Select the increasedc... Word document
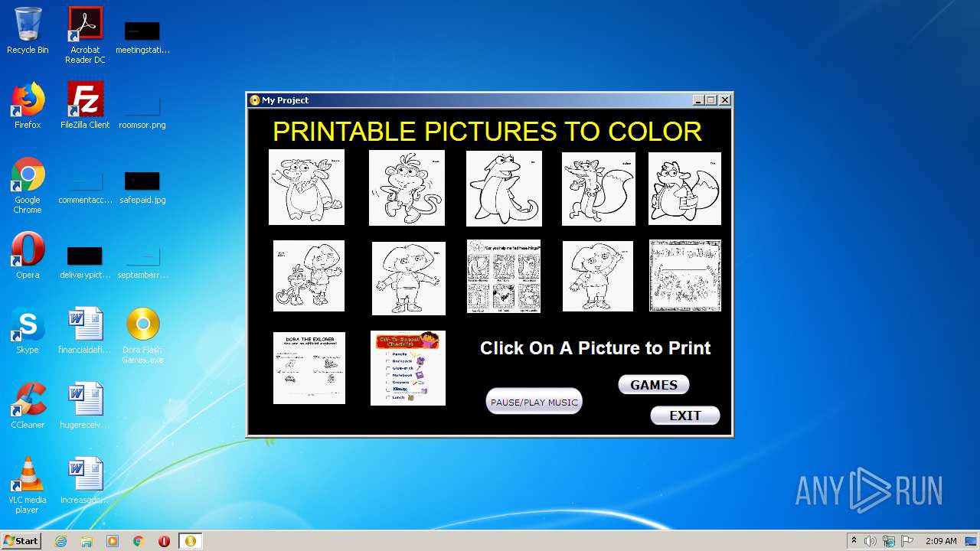 [85, 481]
